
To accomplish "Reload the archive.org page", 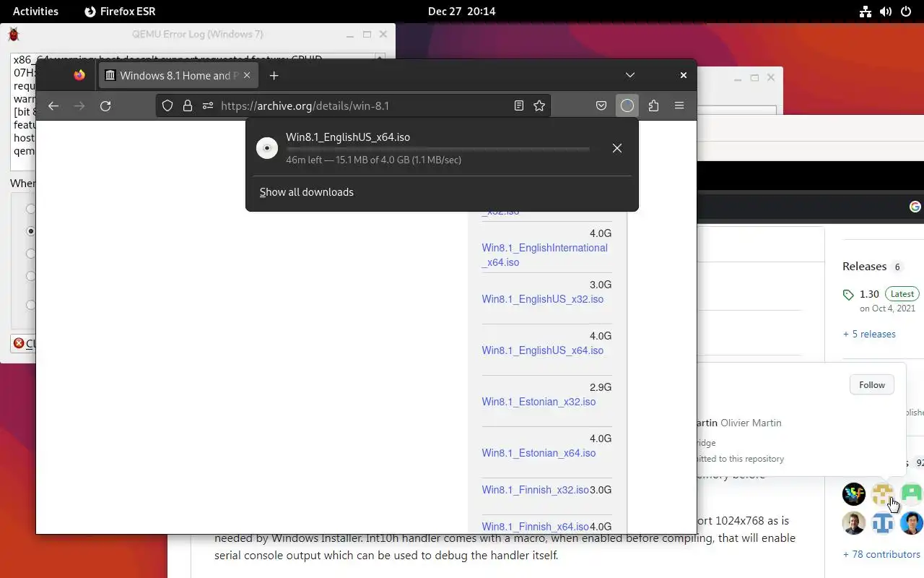I will [105, 105].
